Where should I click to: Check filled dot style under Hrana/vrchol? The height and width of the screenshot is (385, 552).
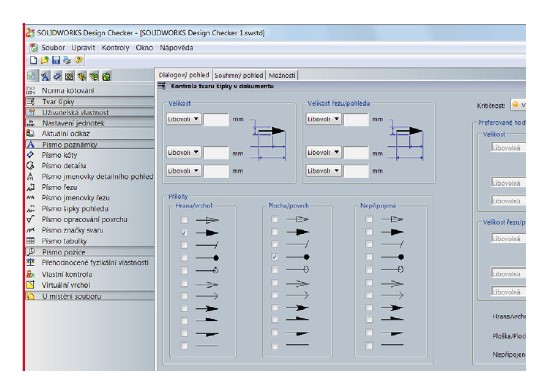[184, 258]
